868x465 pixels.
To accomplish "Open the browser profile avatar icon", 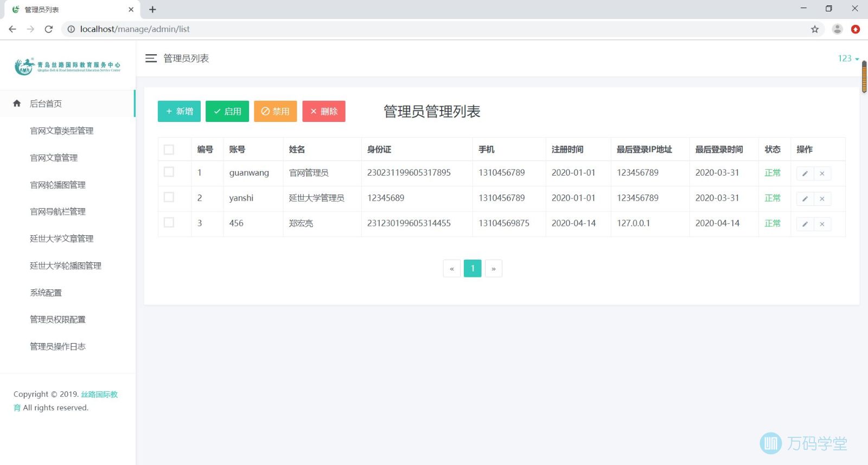I will pos(838,29).
